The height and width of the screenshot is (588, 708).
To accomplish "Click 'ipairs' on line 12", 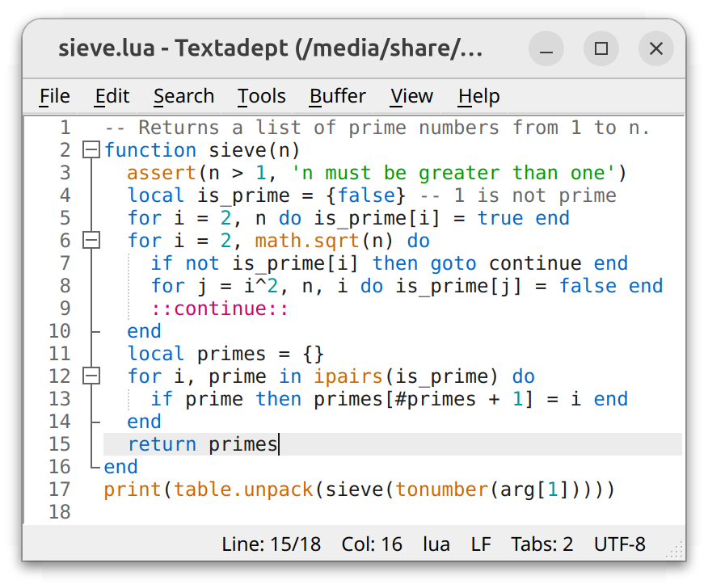I will (x=348, y=377).
